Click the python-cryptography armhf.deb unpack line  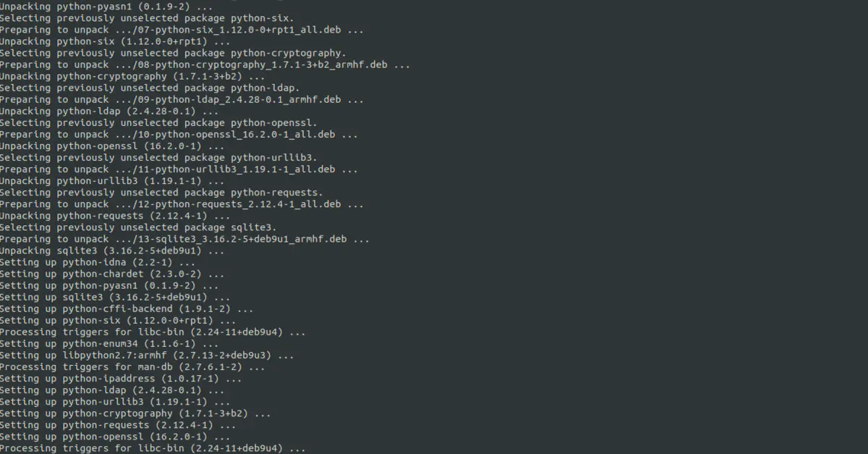click(205, 64)
